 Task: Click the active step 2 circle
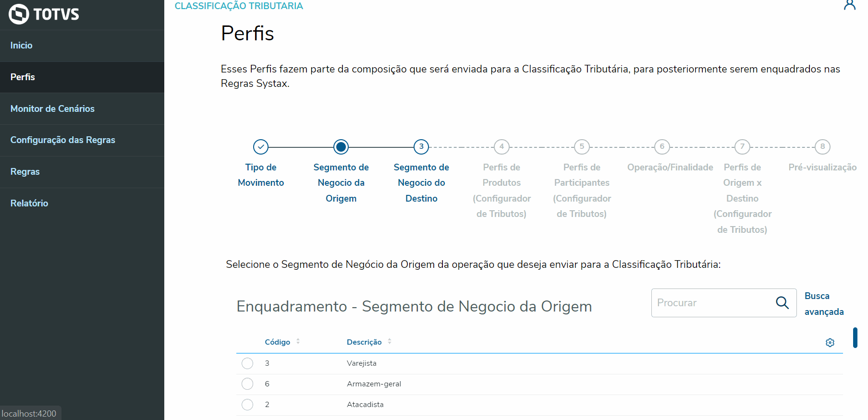tap(341, 147)
